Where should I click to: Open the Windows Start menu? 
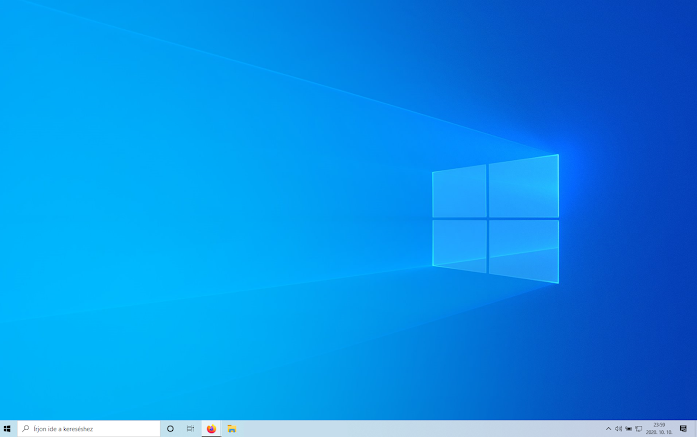pos(7,429)
